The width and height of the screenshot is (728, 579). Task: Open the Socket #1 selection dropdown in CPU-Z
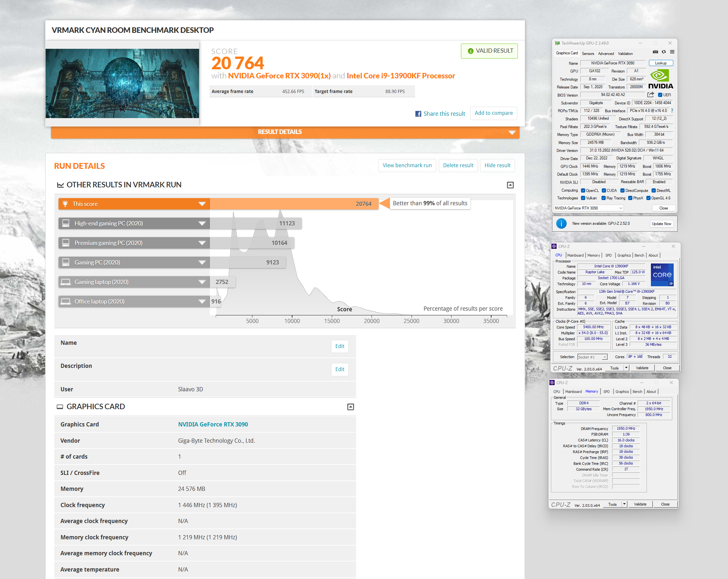tap(592, 357)
